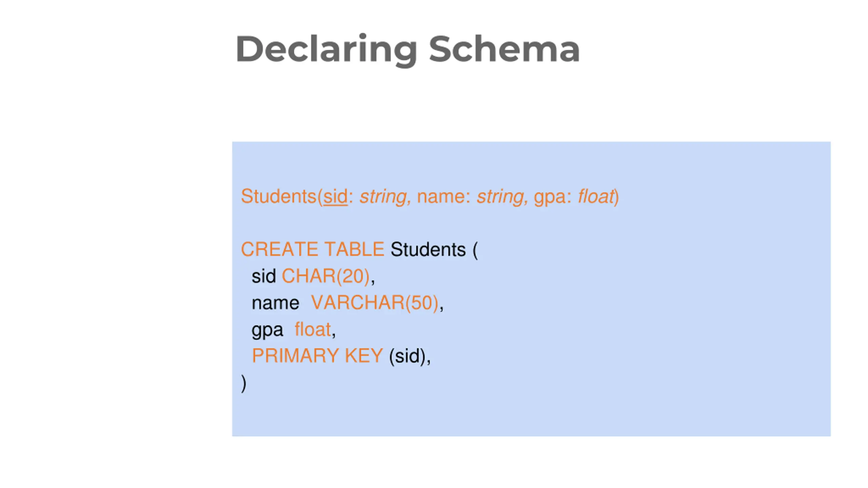The image size is (868, 488).
Task: Click the underlined 'sid' key attribute
Action: click(x=335, y=197)
